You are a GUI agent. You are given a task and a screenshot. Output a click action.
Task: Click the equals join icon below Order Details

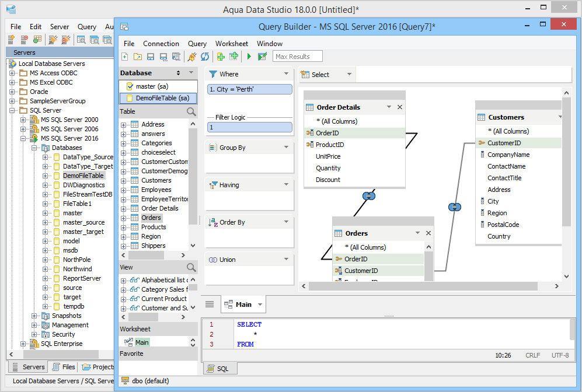(x=368, y=195)
